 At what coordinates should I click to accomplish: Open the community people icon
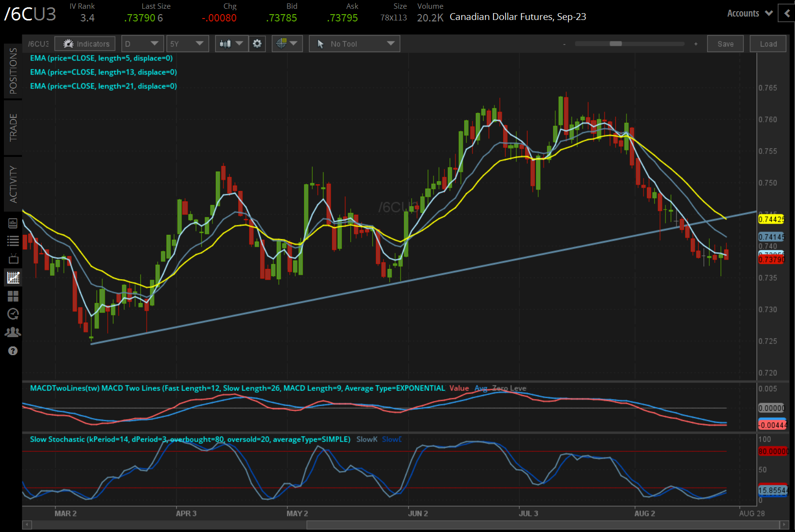[x=13, y=332]
